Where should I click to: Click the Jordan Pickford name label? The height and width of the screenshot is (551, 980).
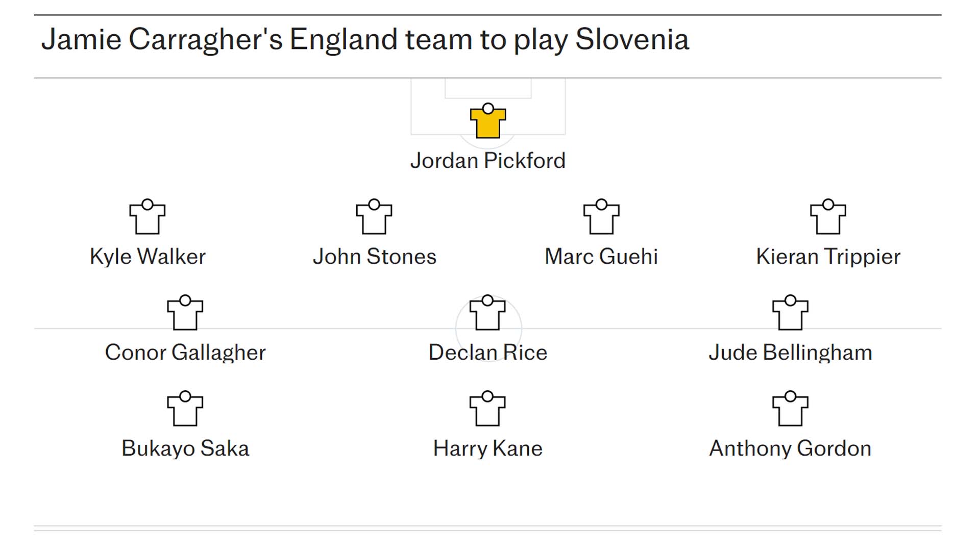[488, 161]
